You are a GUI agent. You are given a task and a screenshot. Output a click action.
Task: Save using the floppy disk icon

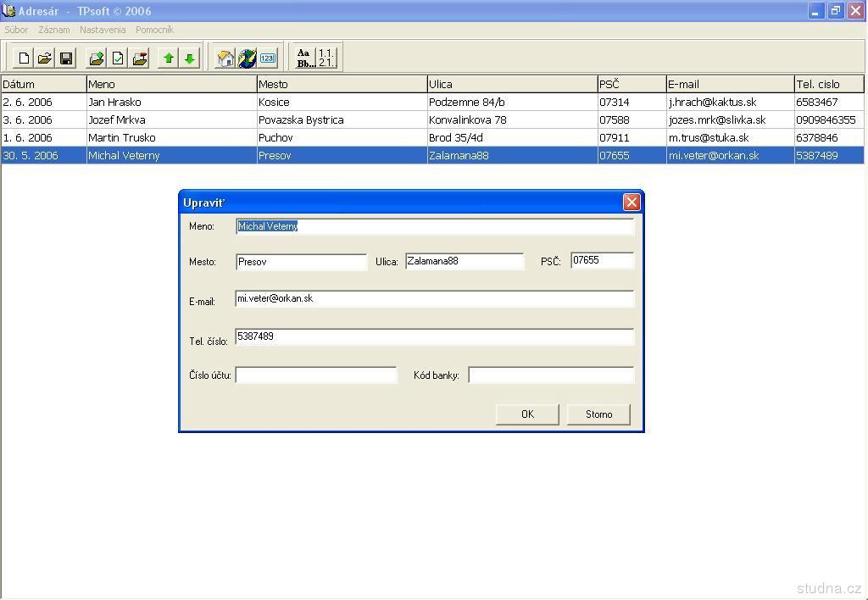pos(66,58)
